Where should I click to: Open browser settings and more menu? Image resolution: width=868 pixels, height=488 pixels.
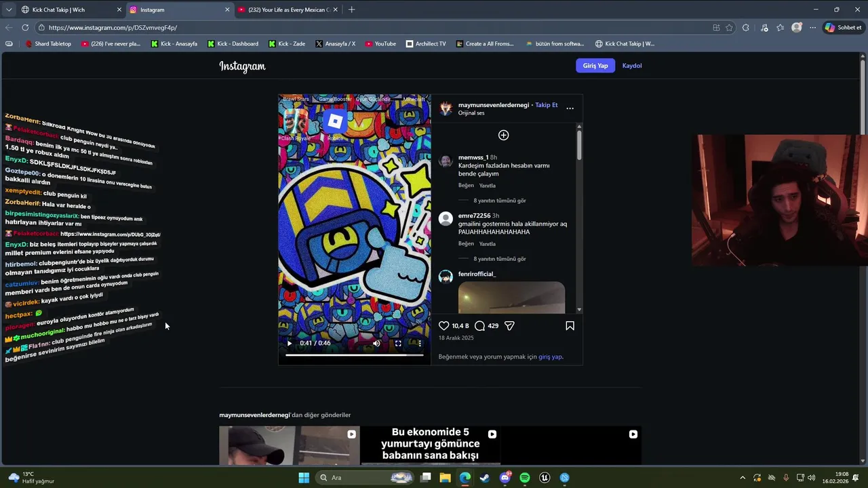pos(812,28)
